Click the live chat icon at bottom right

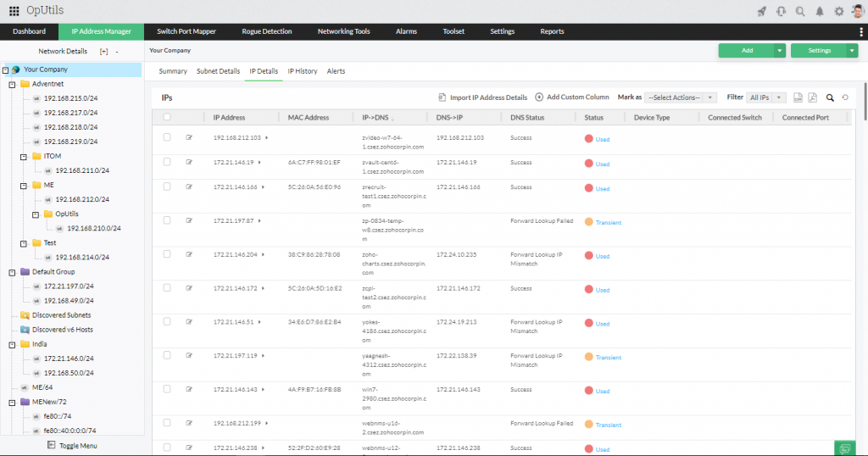tap(844, 448)
